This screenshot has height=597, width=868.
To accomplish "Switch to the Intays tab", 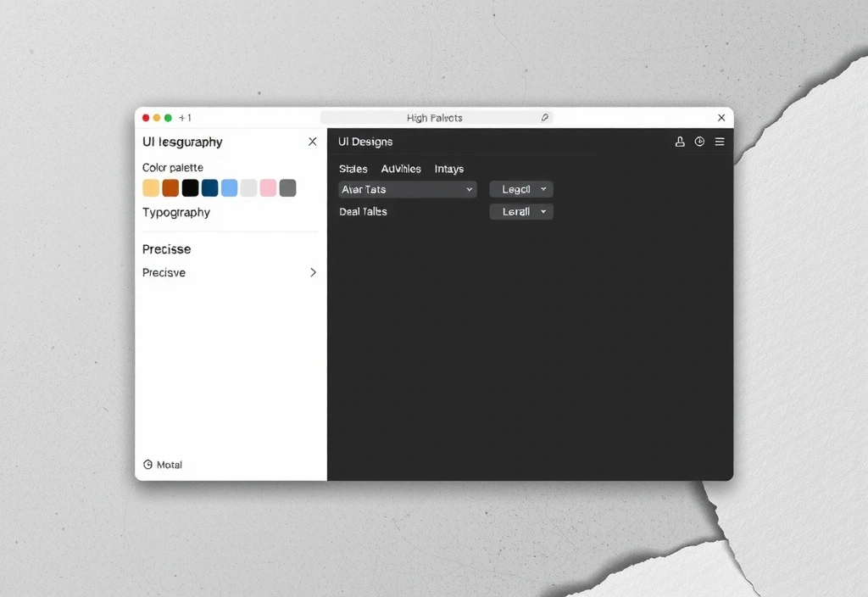I will pyautogui.click(x=449, y=169).
